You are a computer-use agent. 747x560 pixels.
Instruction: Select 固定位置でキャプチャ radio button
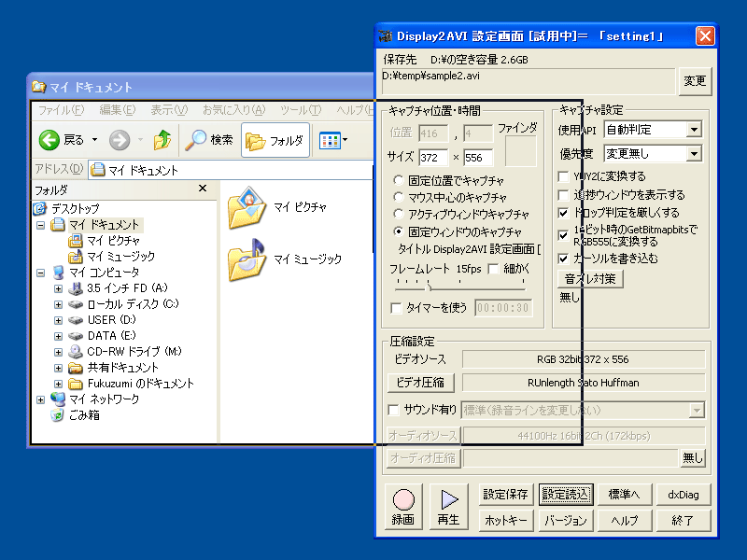point(399,180)
